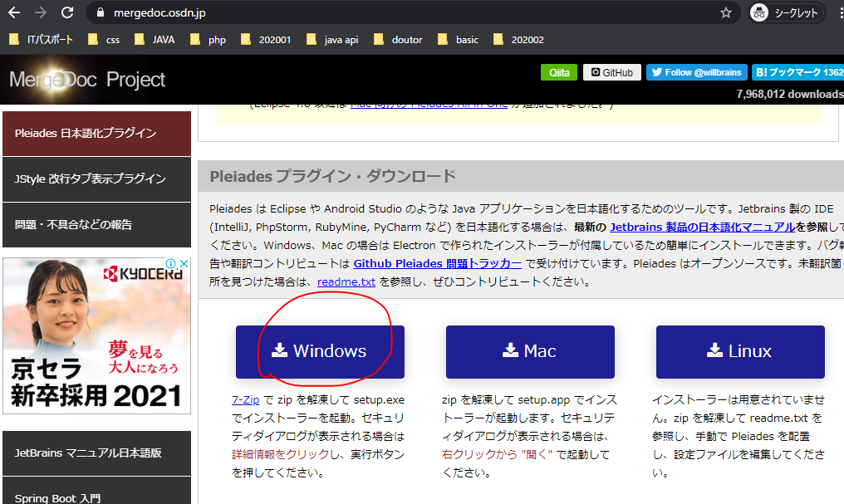Download Pleiades for Mac

pyautogui.click(x=530, y=352)
